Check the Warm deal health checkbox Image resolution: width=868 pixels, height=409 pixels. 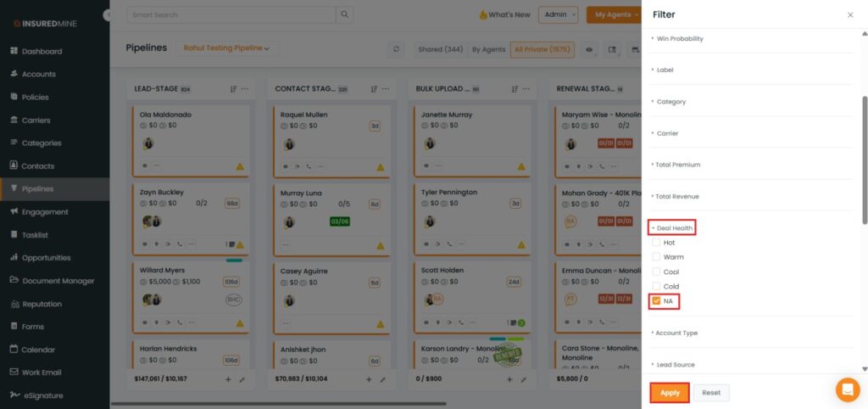click(656, 257)
